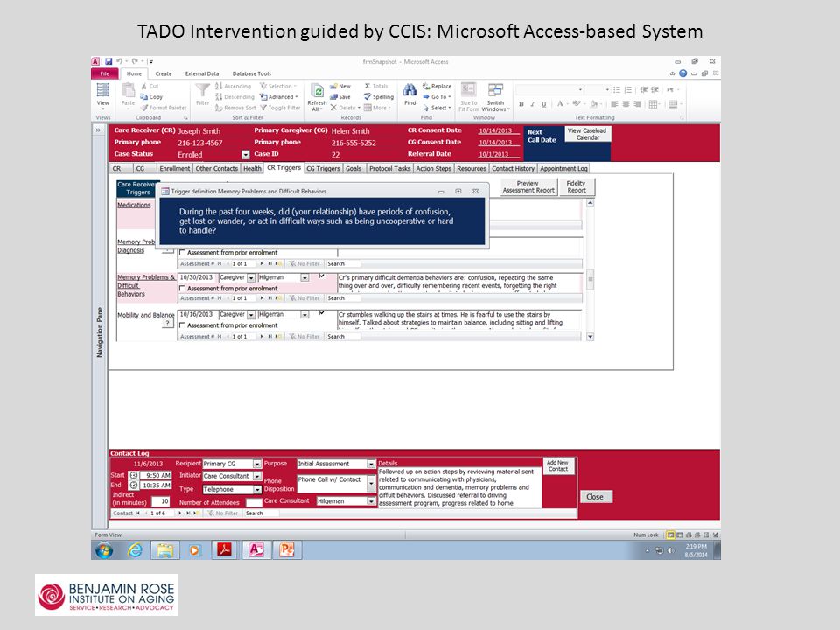Open the View button in ribbon

[103, 94]
